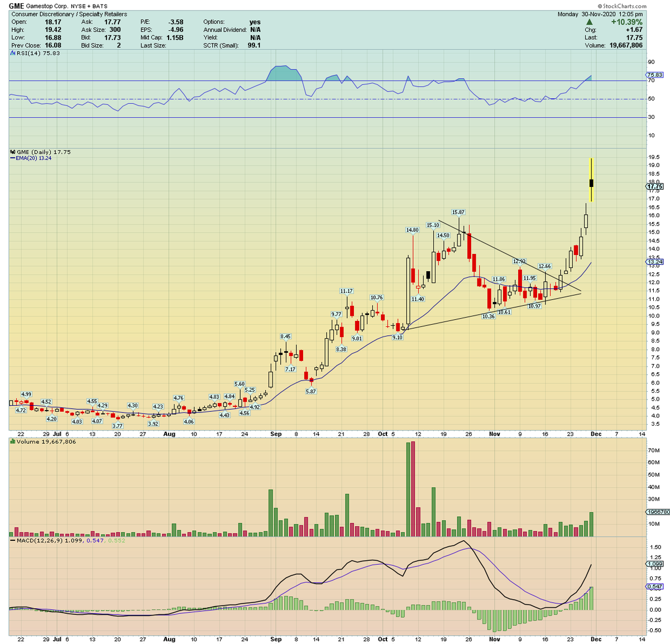Click the bold GME ticker symbol in header
The image size is (670, 644).
[17, 6]
